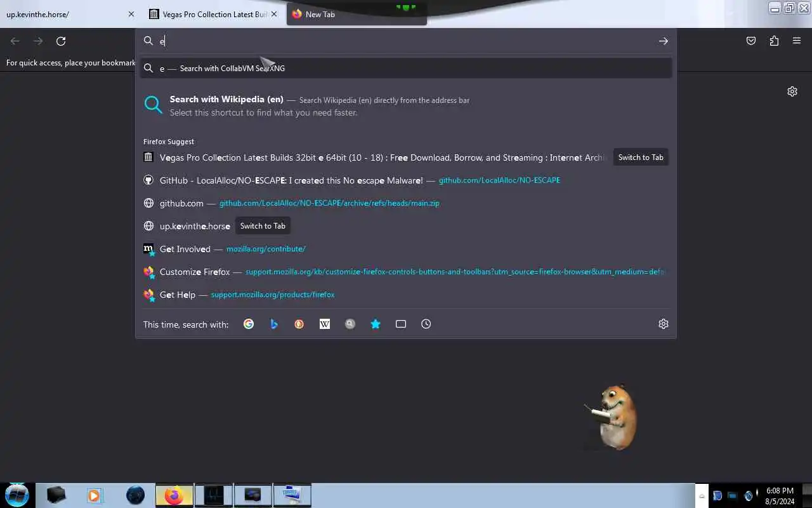The image size is (812, 508).
Task: Select 'e — Search with CollabVM SearXNG' suggestion
Action: [x=406, y=68]
